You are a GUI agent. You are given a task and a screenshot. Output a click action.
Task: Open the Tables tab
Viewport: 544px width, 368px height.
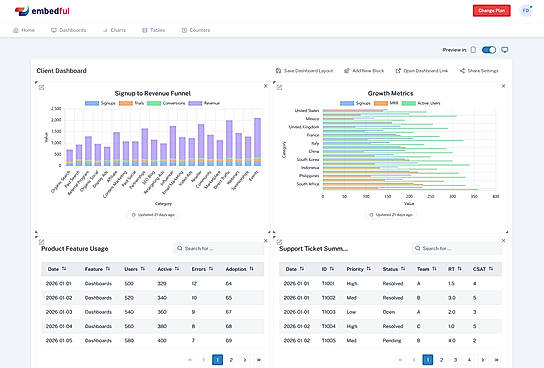pyautogui.click(x=153, y=30)
